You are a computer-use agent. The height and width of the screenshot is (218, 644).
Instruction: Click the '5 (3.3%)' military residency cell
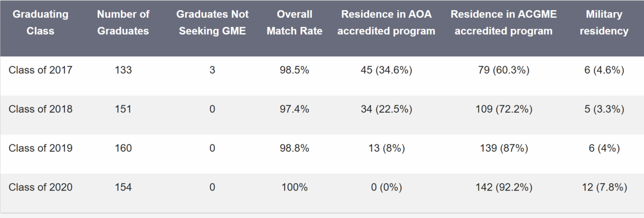coord(607,109)
